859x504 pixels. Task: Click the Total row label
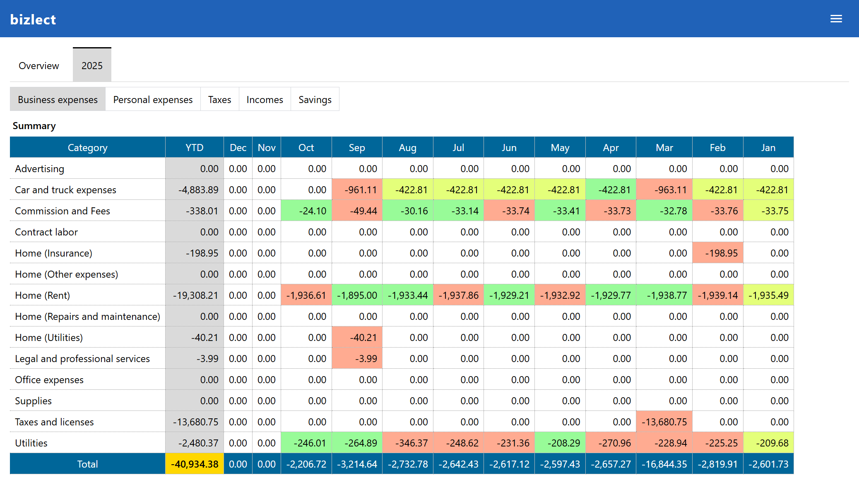point(87,464)
